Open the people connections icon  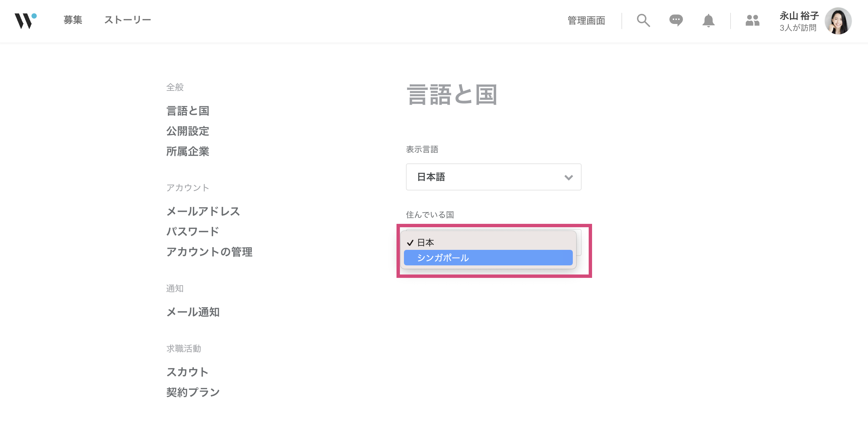click(752, 21)
